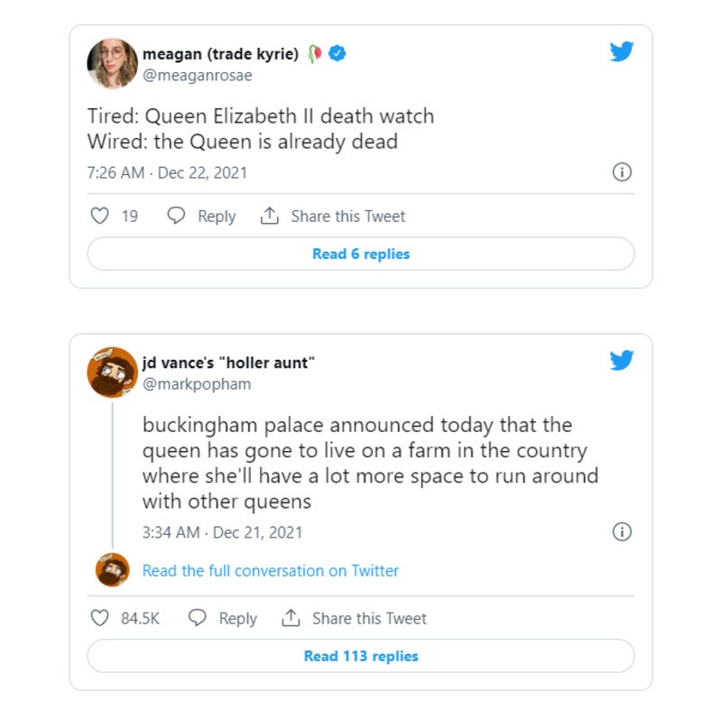
Task: Click reply bubble icon on markpopham's tweet
Action: [x=198, y=618]
